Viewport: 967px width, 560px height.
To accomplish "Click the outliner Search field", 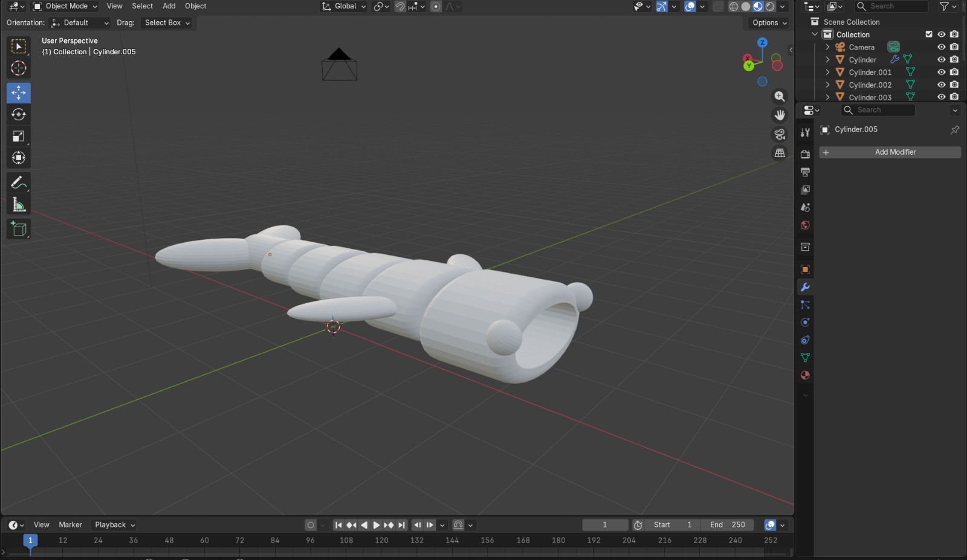I will click(x=891, y=6).
